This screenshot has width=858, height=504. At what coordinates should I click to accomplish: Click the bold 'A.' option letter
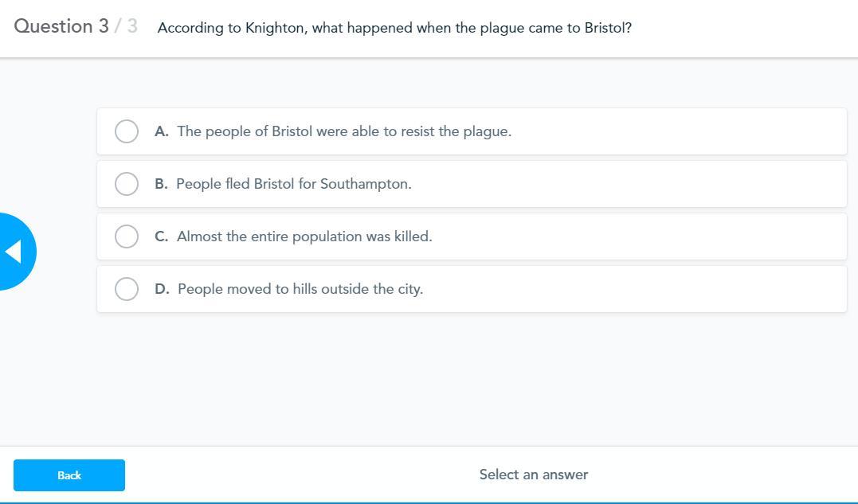[162, 131]
